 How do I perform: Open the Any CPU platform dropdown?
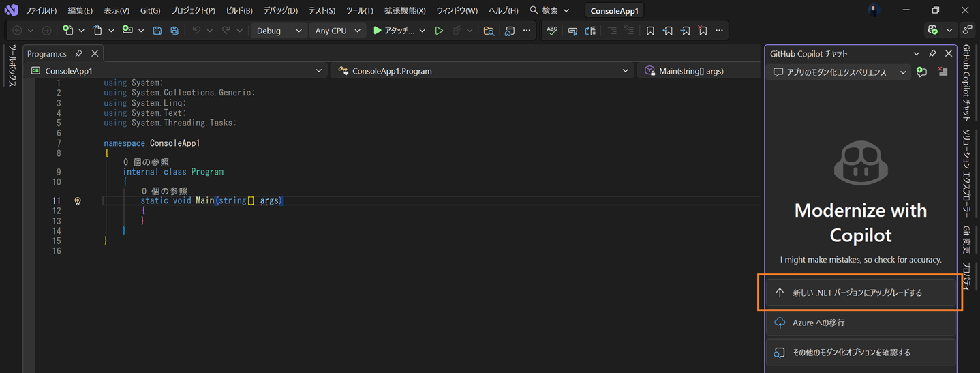point(337,31)
